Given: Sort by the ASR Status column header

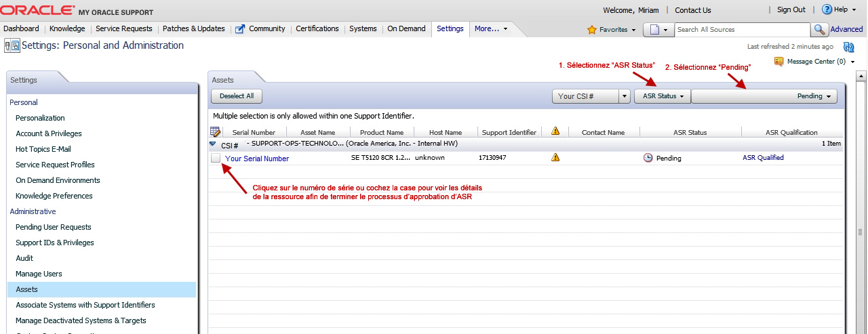Looking at the screenshot, I should (690, 132).
